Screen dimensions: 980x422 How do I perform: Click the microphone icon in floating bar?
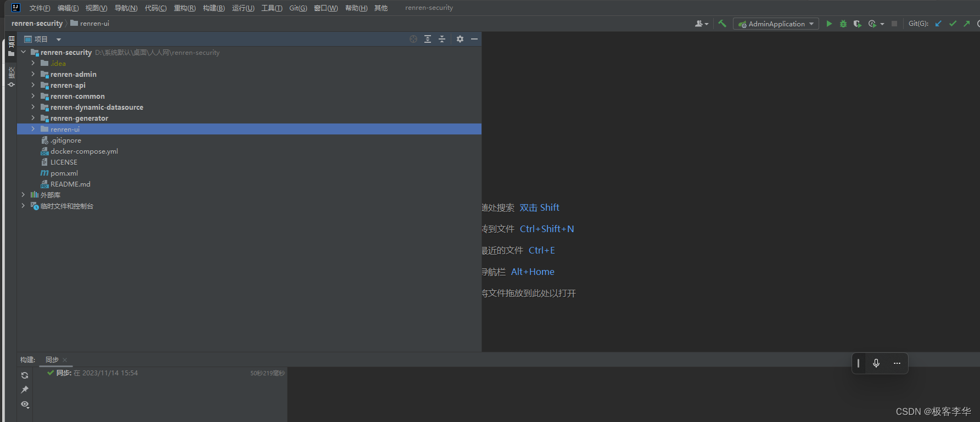click(876, 363)
